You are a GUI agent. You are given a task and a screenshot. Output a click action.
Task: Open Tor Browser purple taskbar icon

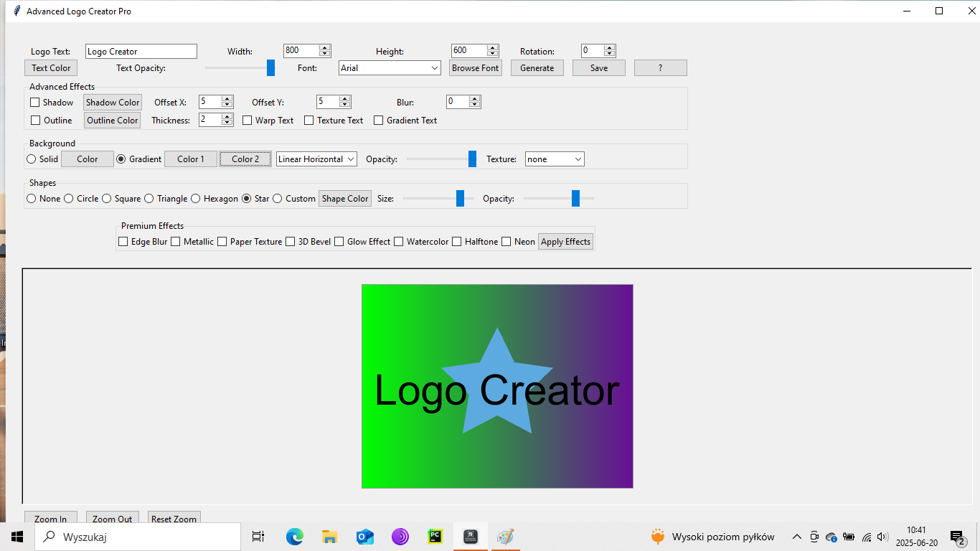coord(400,537)
